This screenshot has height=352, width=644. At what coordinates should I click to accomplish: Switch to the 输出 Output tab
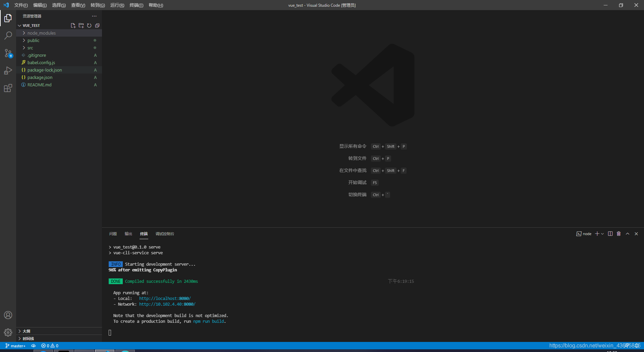click(128, 234)
